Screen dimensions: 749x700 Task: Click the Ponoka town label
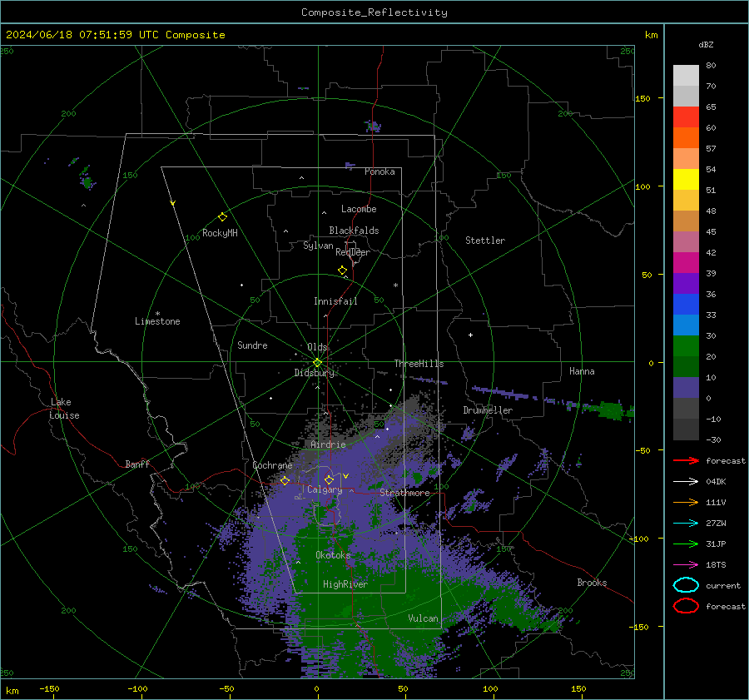coord(379,171)
